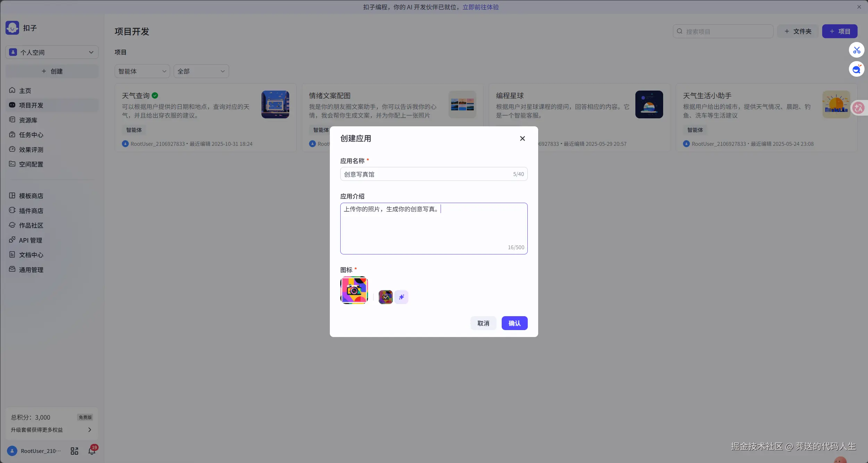Edit the 应用名称 field with 创意写真馆

click(x=434, y=174)
